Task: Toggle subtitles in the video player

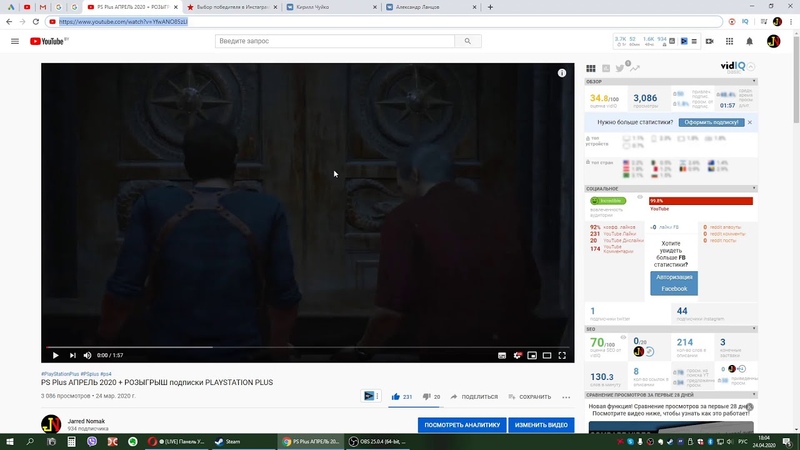Action: pyautogui.click(x=502, y=355)
